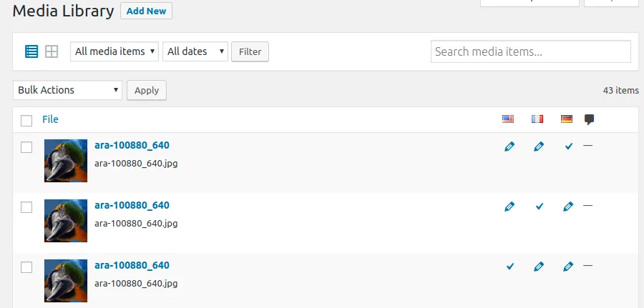The image size is (644, 308).
Task: Check the third ara-100880_640 row checkbox
Action: (x=26, y=267)
